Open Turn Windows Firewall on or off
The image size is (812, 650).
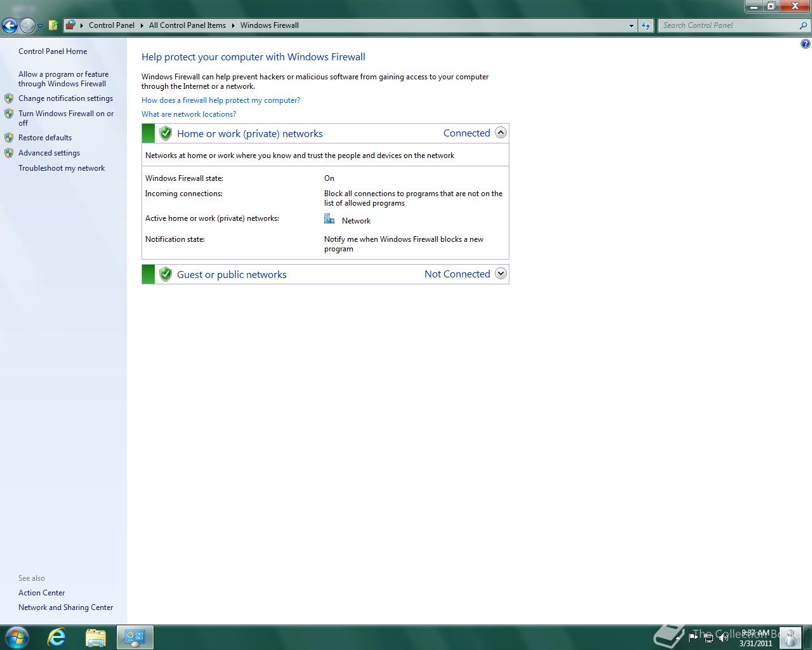pos(66,118)
